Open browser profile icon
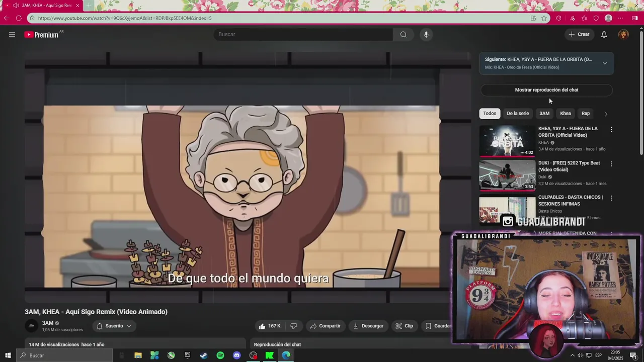Viewport: 644px width, 362px height. coord(608,18)
